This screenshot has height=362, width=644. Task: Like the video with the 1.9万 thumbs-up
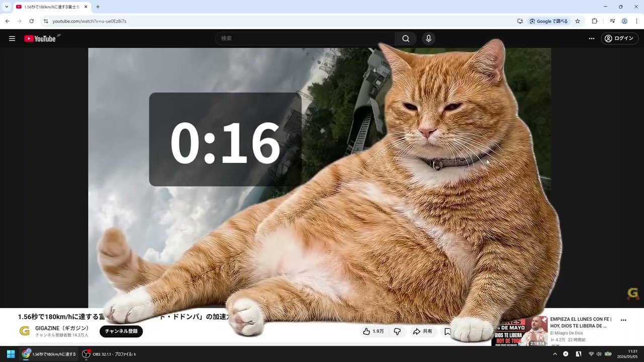pyautogui.click(x=373, y=331)
